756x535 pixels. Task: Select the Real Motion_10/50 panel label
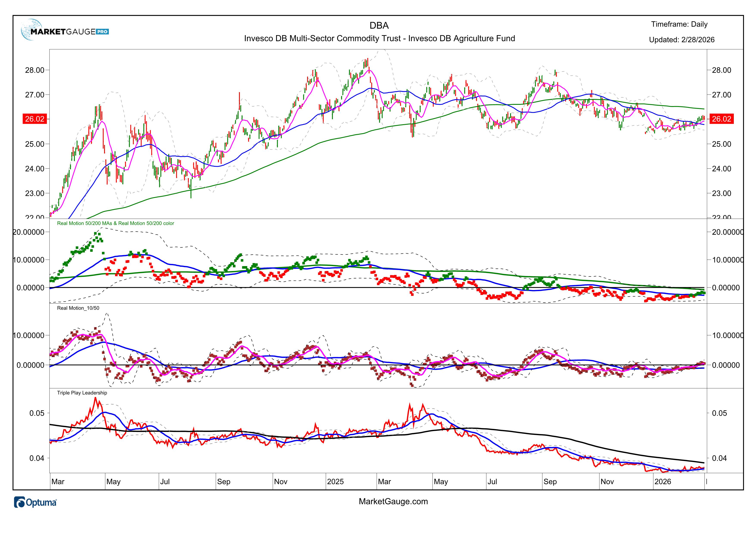pos(78,308)
